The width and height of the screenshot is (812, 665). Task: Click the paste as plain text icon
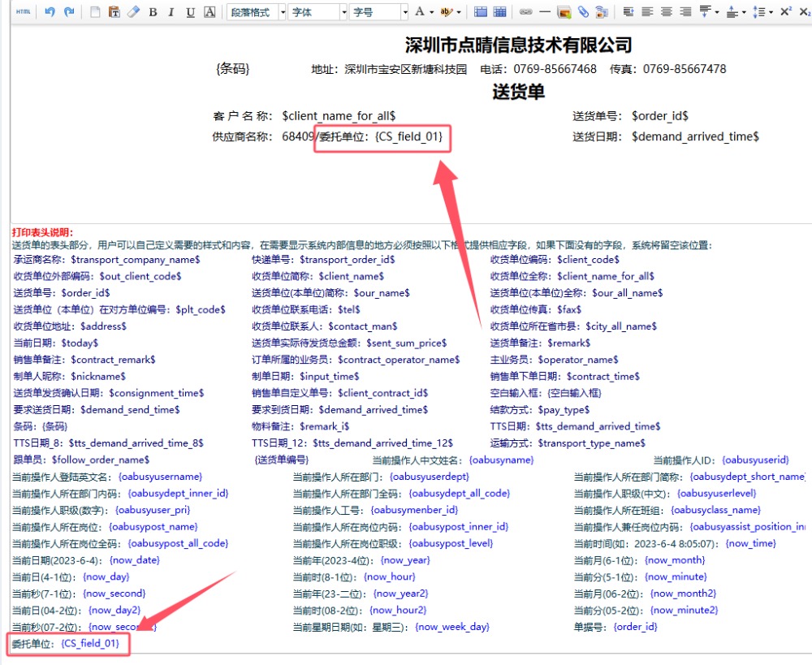point(114,12)
